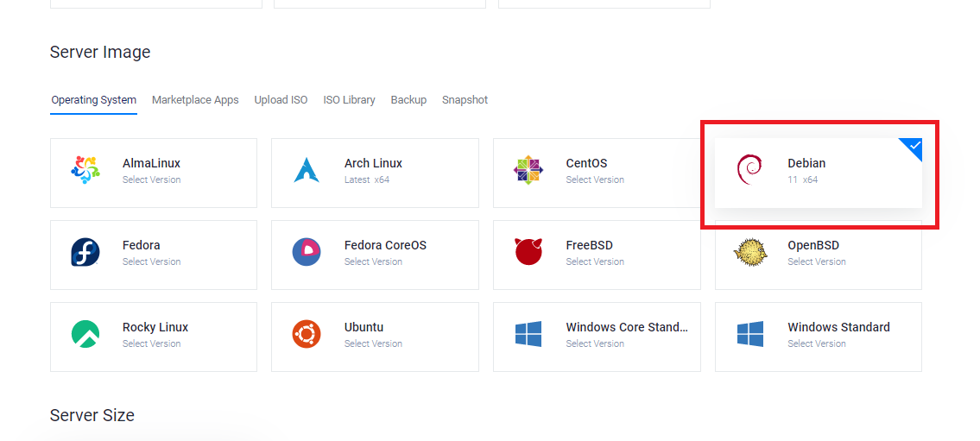The height and width of the screenshot is (441, 980).
Task: Choose the Windows Core Standard card
Action: [597, 336]
